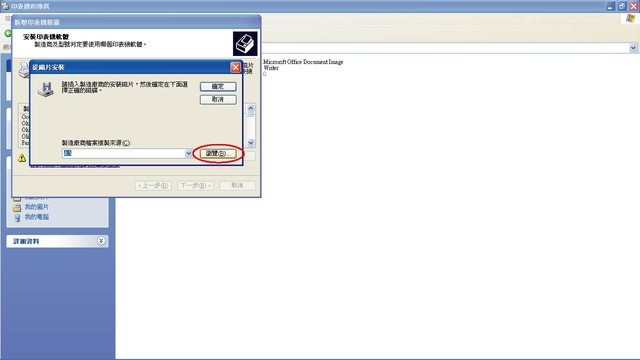The image size is (640, 360).
Task: Open the manufacturer file source dropdown arrow
Action: [x=188, y=153]
